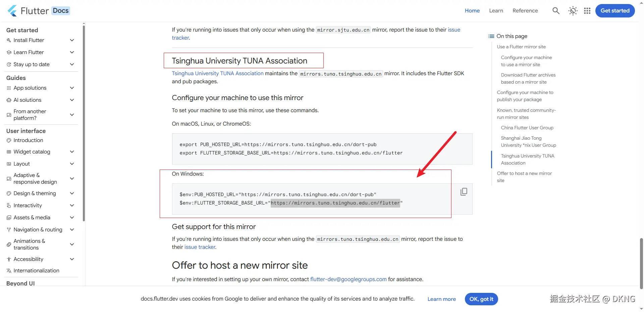Open the TUNA mirror issue tracker link

(x=200, y=247)
